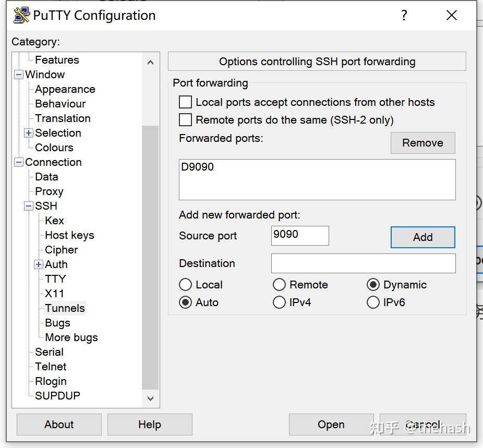Select the Auto radio button
Image resolution: width=483 pixels, height=448 pixels.
pos(186,302)
